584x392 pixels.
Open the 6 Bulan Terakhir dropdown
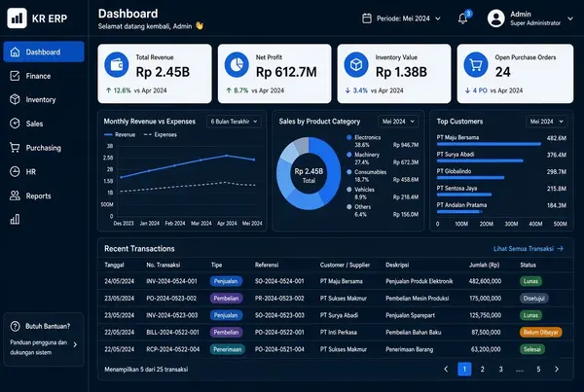(x=234, y=122)
